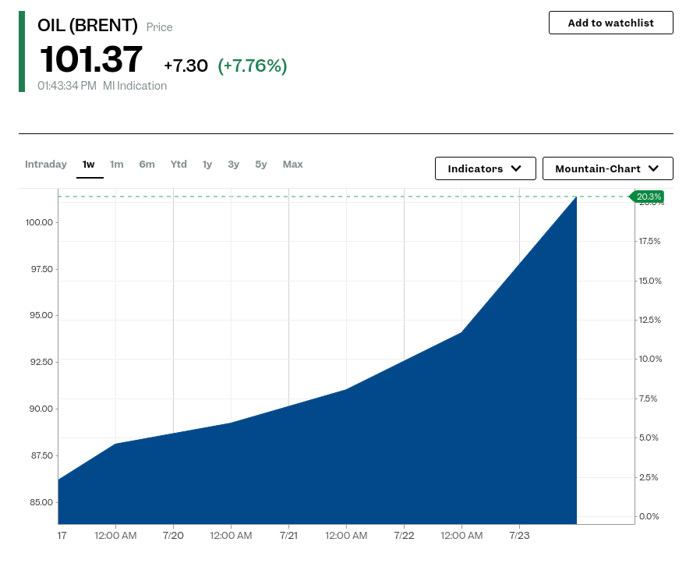The image size is (700, 588).
Task: Switch to the Intraday time range
Action: point(46,165)
